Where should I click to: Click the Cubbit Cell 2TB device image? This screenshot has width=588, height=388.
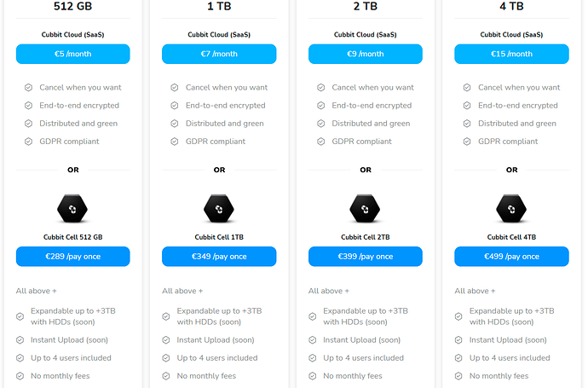coord(366,208)
